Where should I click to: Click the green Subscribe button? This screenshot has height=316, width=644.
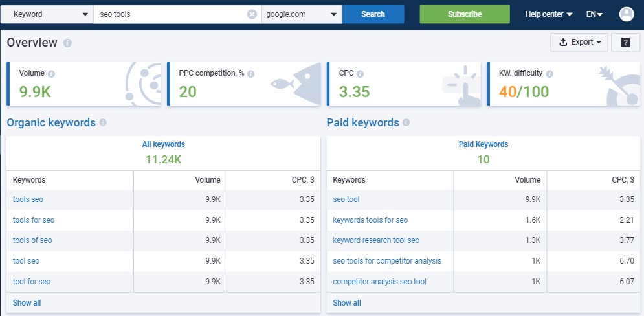[465, 14]
